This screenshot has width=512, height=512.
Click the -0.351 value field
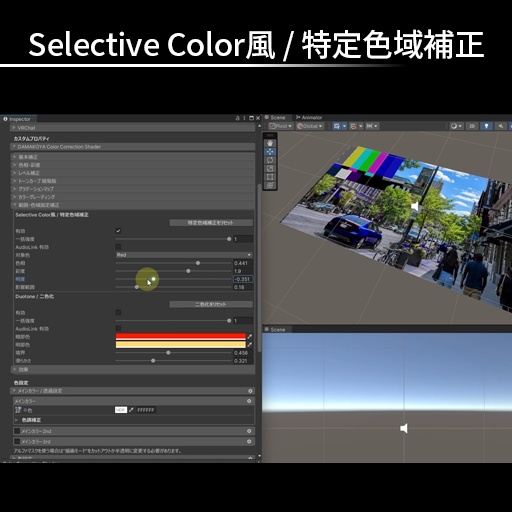click(243, 279)
